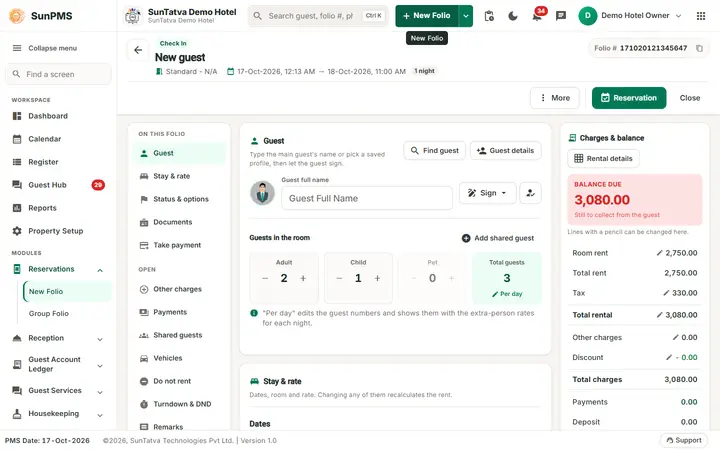
Task: Open Vehicles panel
Action: (x=180, y=358)
